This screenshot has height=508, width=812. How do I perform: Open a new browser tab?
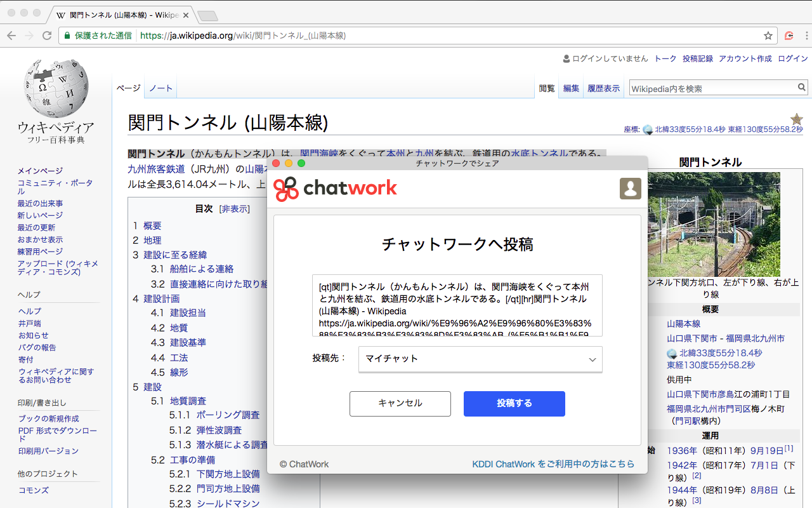coord(207,16)
